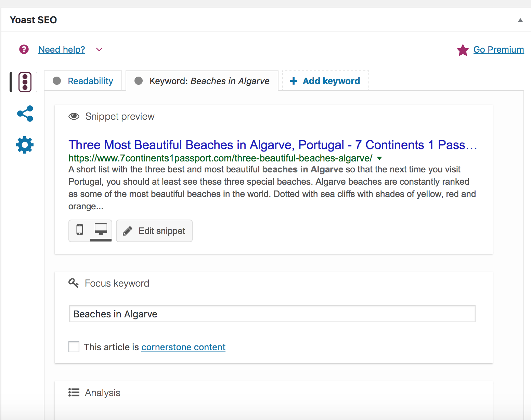Click the Analysis section heading
531x420 pixels.
coord(103,393)
